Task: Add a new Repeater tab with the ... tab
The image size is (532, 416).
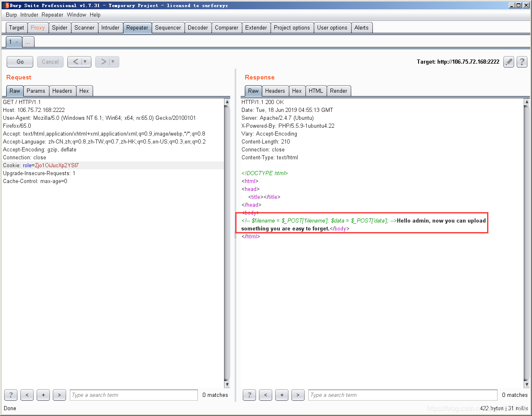Action: click(28, 42)
